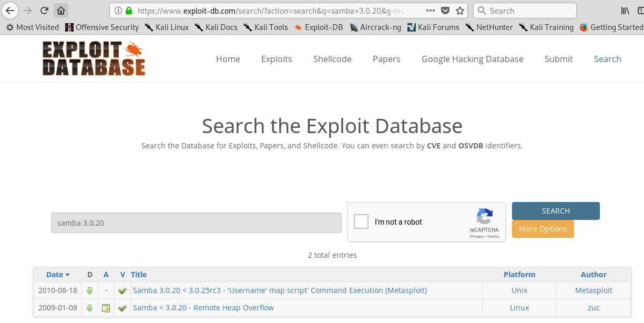The width and height of the screenshot is (644, 323).
Task: Click the 2009-01-08 date cell
Action: (58, 308)
